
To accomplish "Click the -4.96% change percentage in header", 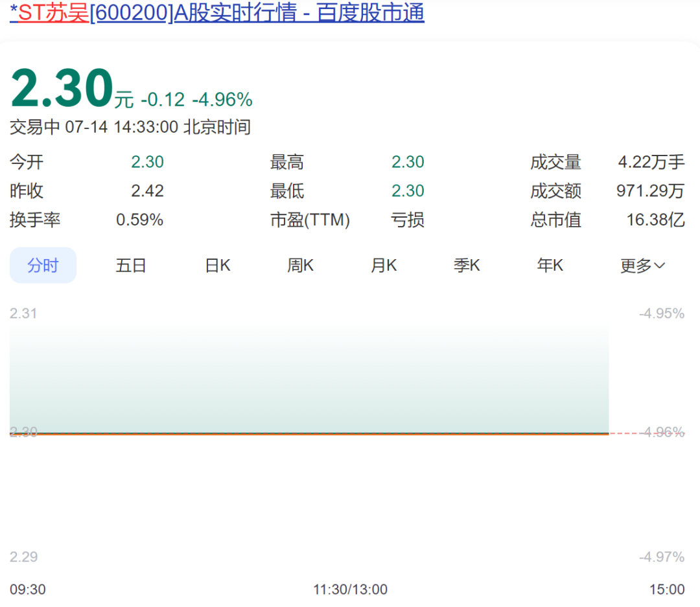I will 222,100.
